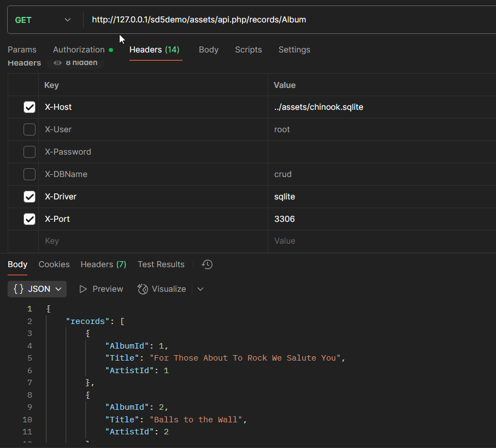Tick the X-DBName header checkbox
496x448 pixels.
tap(29, 174)
